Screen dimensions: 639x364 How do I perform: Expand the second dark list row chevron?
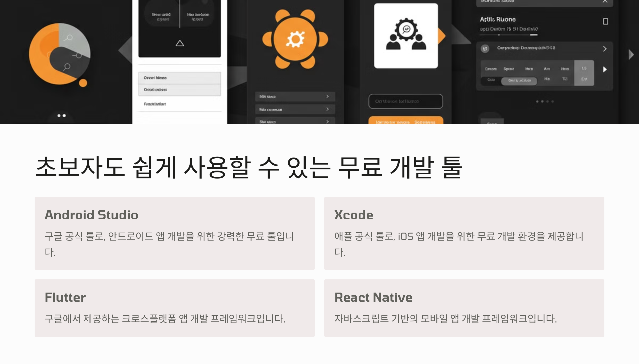click(327, 109)
